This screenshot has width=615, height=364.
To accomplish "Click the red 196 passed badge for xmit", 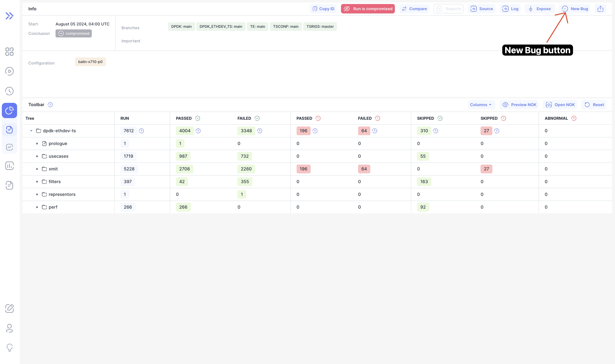I will pyautogui.click(x=303, y=169).
